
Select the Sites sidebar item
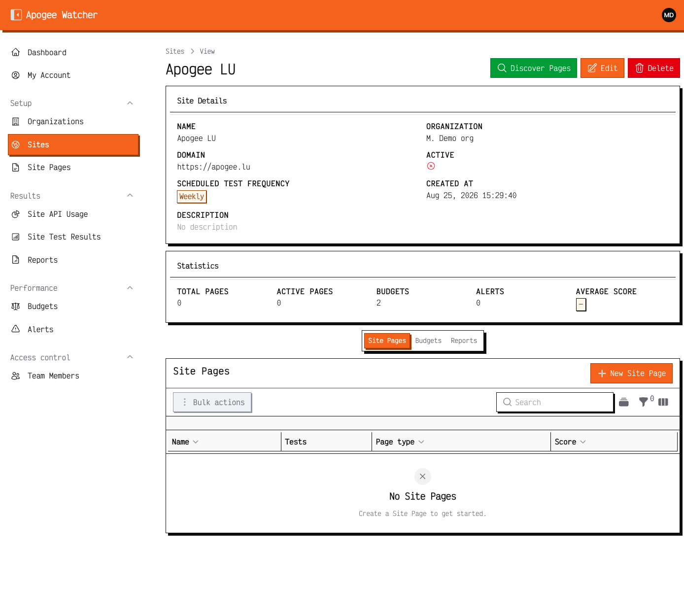73,144
